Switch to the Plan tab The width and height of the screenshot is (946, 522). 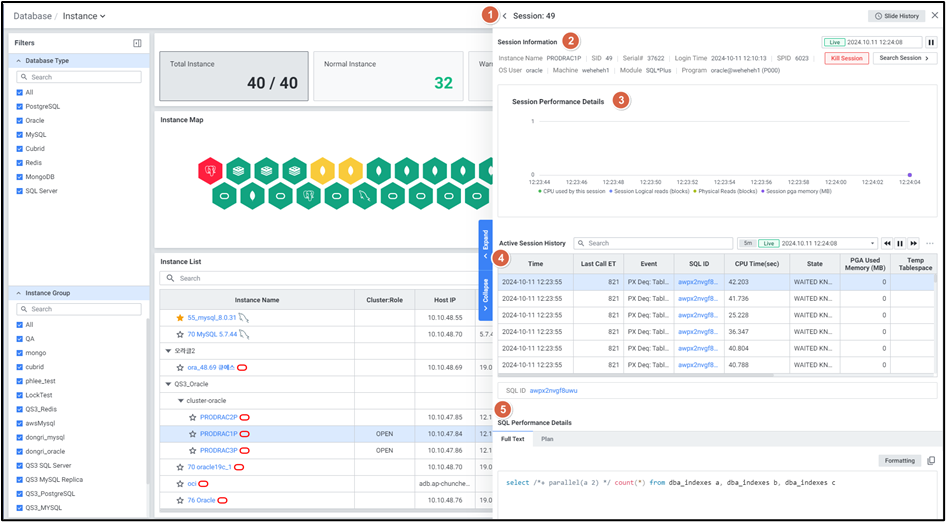pyautogui.click(x=547, y=439)
